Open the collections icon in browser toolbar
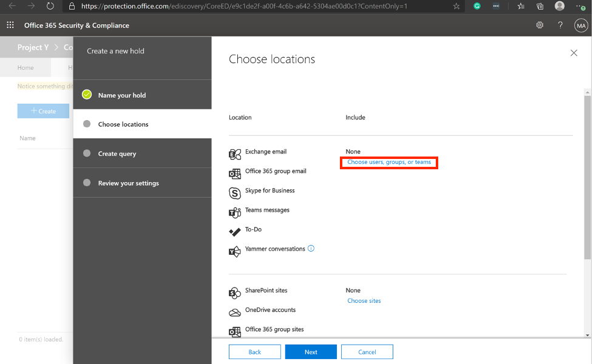 [x=540, y=6]
